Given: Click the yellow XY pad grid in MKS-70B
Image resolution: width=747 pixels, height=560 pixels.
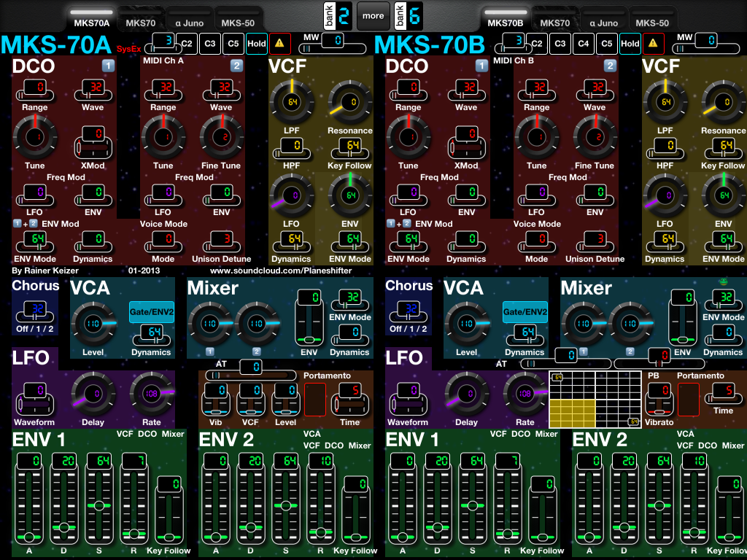Looking at the screenshot, I should (595, 399).
